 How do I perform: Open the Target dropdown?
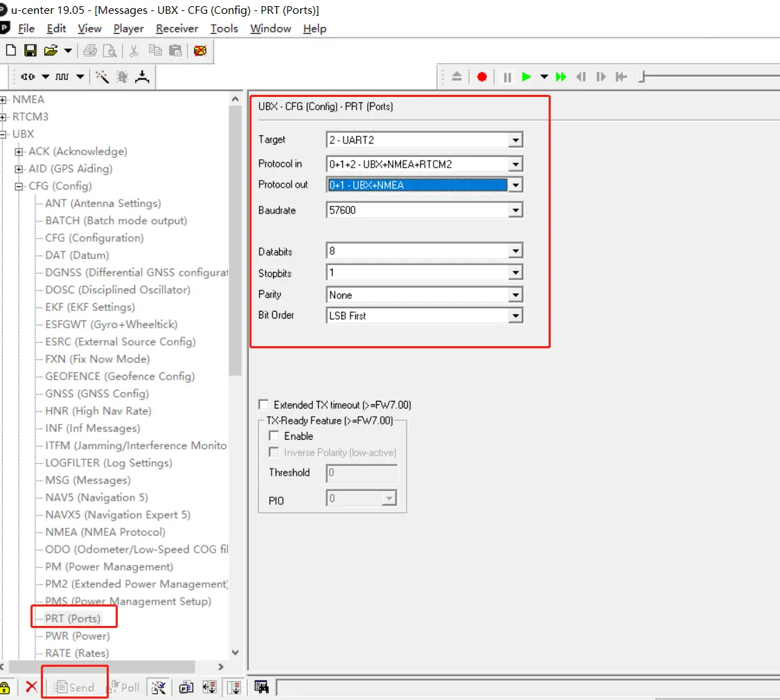tap(515, 140)
